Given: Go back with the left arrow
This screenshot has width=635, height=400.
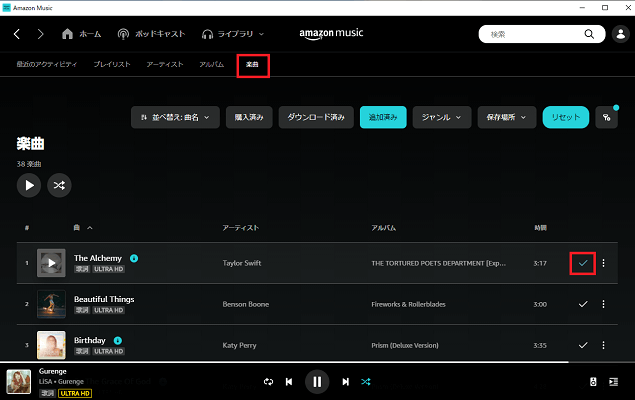Looking at the screenshot, I should (17, 34).
